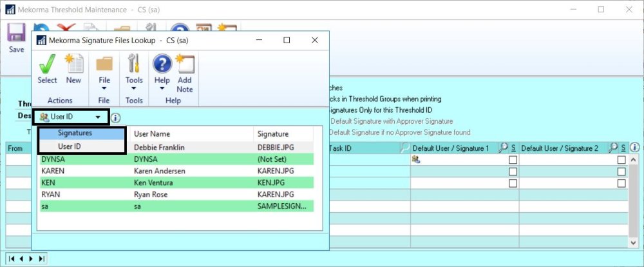Viewport: 644px width, 267px height.
Task: Click lookup magnifier for Default User / Signature 1
Action: coord(504,148)
